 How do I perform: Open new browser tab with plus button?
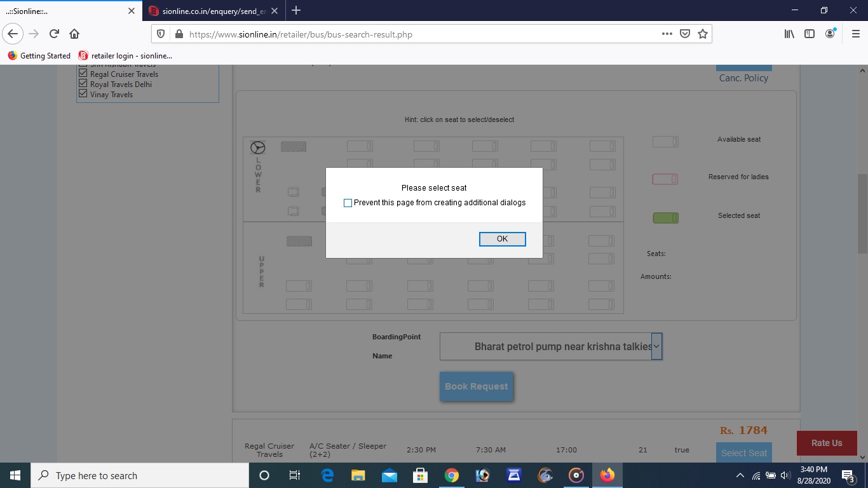click(x=295, y=11)
